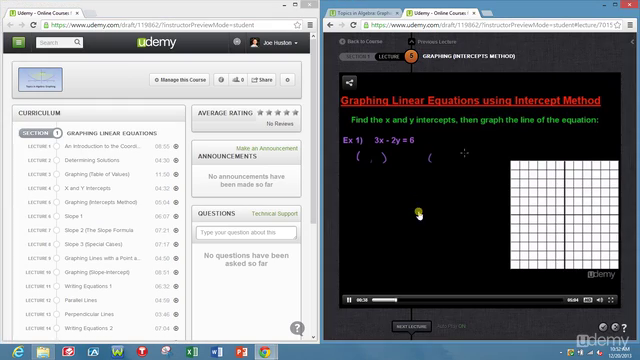Toggle completion circle for Lecture 1
Viewport: 640px width, 360px height.
[x=57, y=146]
